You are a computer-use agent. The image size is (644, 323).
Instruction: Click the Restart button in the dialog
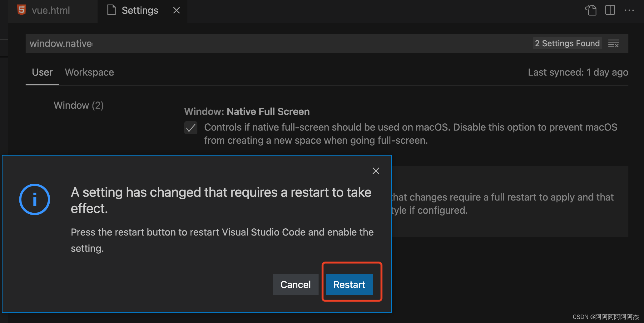point(349,285)
